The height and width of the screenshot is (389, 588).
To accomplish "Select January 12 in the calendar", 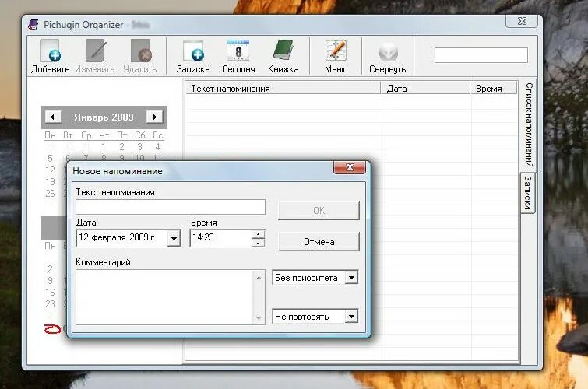I will point(50,170).
